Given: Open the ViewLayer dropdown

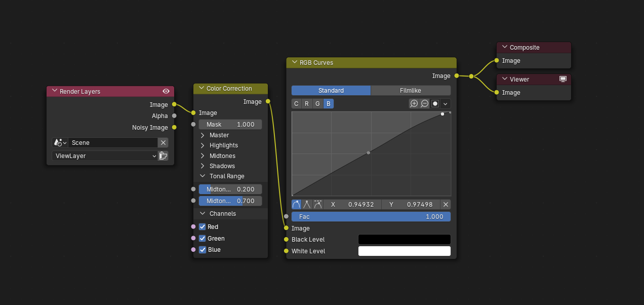Looking at the screenshot, I should tap(105, 156).
